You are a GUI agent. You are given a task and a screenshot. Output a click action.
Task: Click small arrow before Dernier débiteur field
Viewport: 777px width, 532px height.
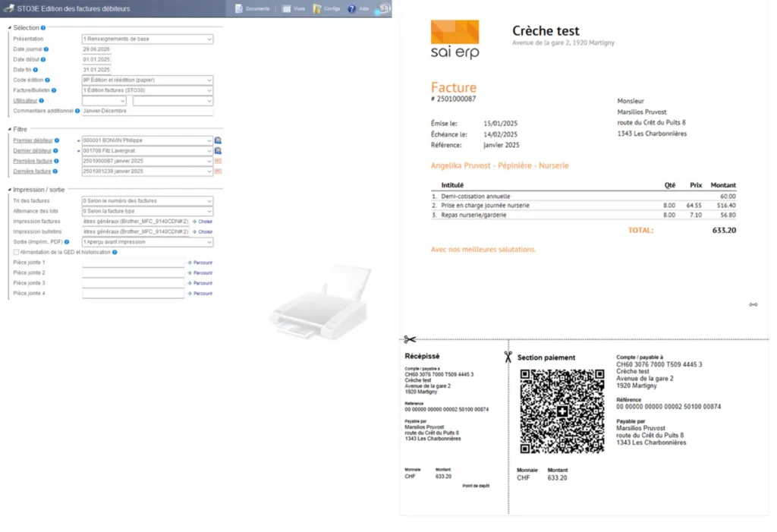(x=78, y=151)
